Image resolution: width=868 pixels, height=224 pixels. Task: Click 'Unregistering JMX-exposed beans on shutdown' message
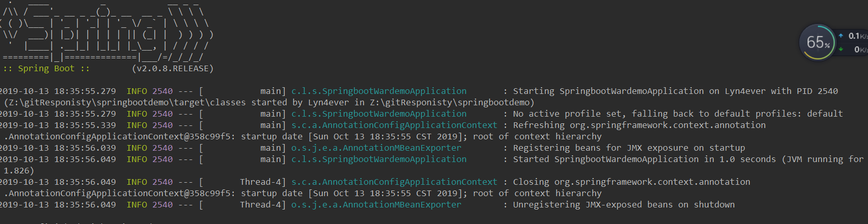click(624, 204)
